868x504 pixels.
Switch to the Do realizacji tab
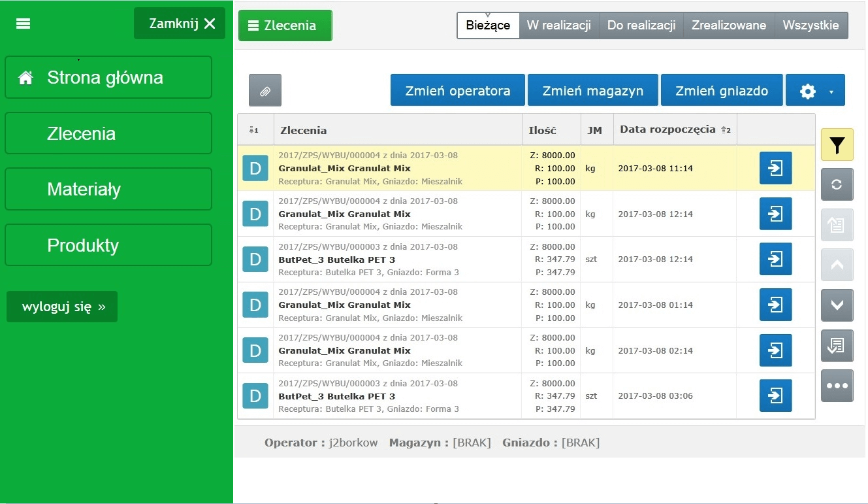click(641, 25)
